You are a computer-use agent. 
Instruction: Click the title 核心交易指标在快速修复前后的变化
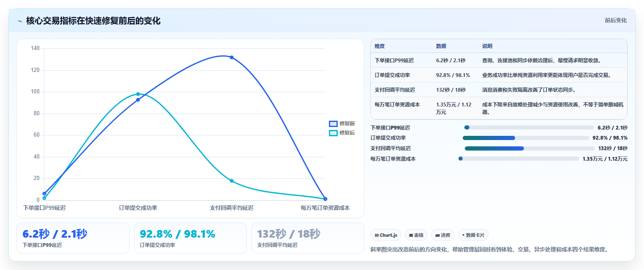coord(93,21)
